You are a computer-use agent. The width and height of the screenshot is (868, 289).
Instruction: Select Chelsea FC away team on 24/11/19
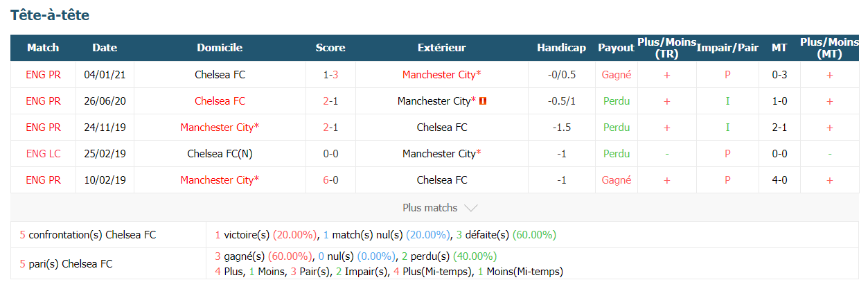point(441,128)
